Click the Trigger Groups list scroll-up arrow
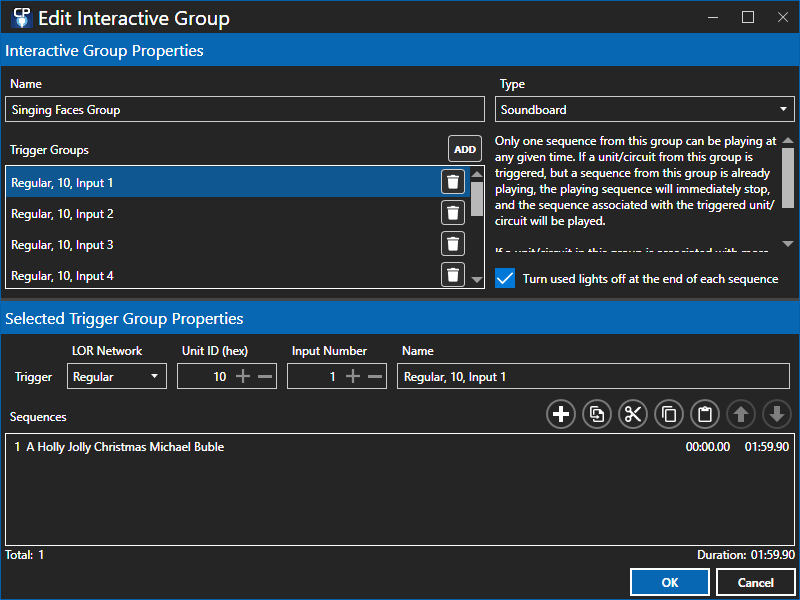This screenshot has height=600, width=800. (477, 174)
